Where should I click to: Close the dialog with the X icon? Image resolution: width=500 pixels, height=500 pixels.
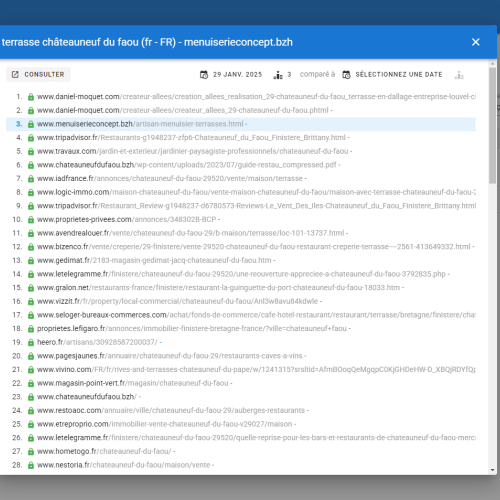pyautogui.click(x=476, y=42)
